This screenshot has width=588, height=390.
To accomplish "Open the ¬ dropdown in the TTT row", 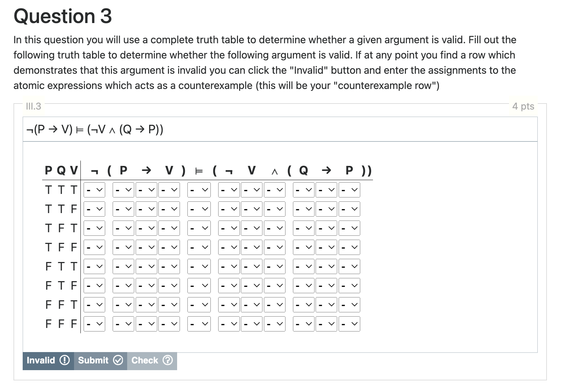I will [94, 190].
